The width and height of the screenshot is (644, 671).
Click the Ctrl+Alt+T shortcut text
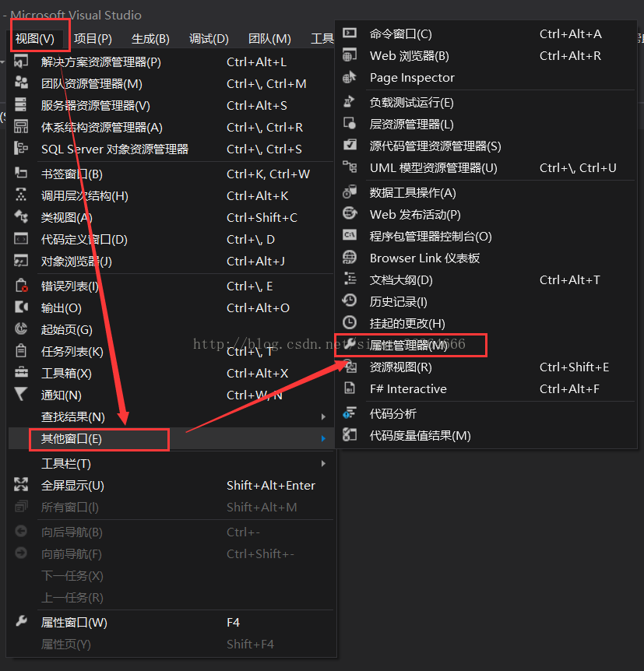569,280
